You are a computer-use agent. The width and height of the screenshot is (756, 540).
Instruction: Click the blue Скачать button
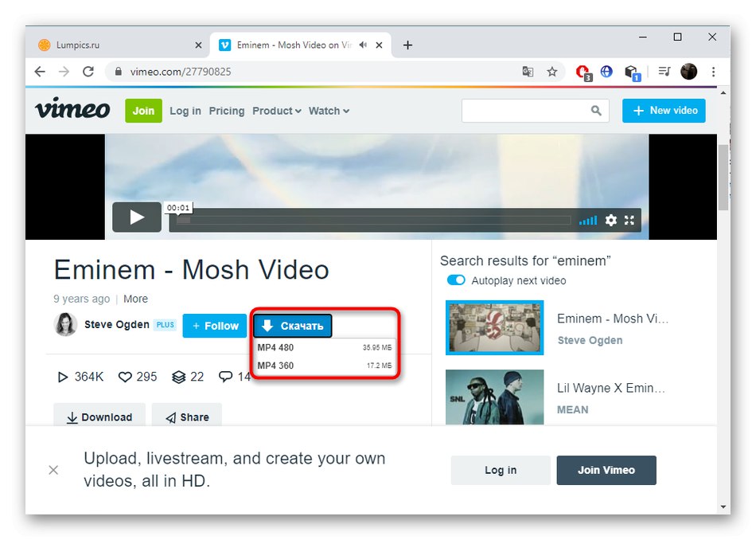[x=293, y=326]
